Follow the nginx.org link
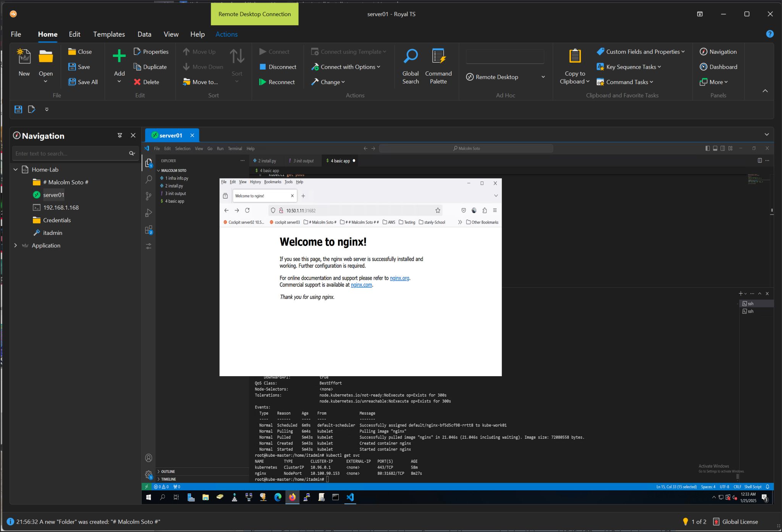 (399, 278)
